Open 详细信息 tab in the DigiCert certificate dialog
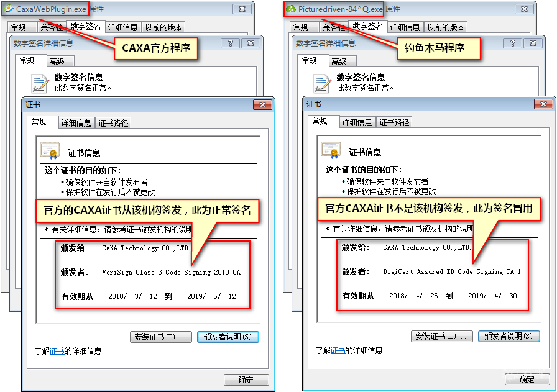 click(357, 122)
